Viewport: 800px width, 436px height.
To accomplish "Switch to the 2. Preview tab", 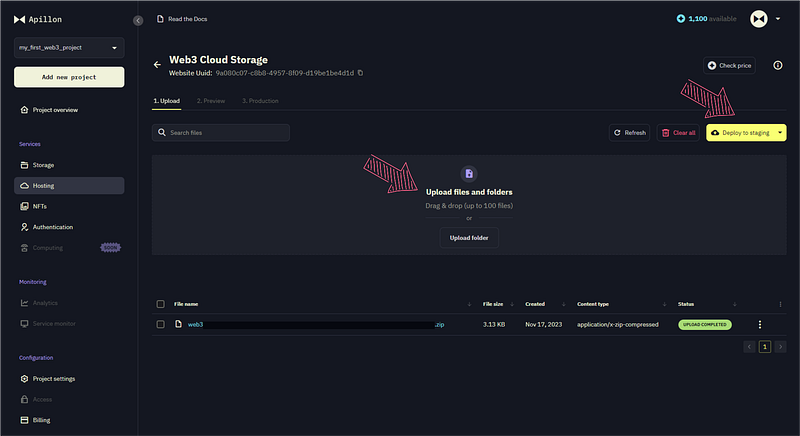I will [211, 101].
